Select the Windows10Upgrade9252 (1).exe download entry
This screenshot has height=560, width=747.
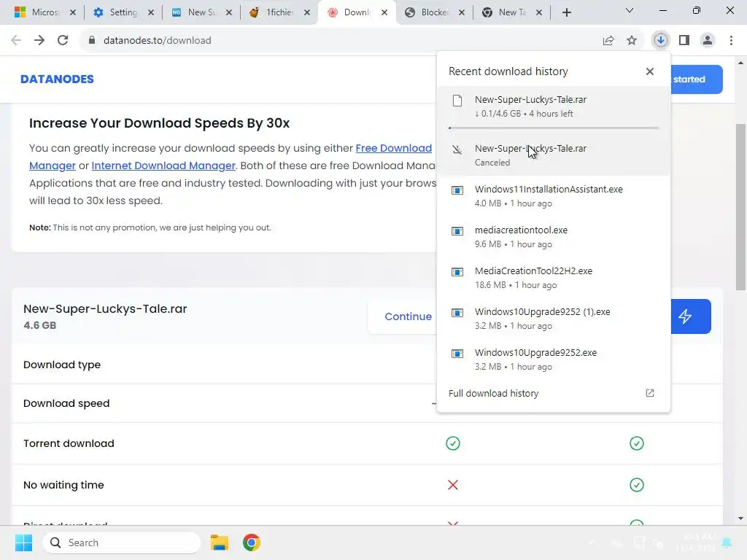tap(554, 319)
